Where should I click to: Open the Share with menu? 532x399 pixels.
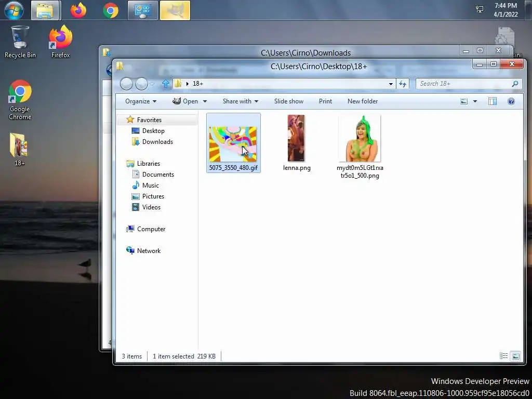click(240, 101)
